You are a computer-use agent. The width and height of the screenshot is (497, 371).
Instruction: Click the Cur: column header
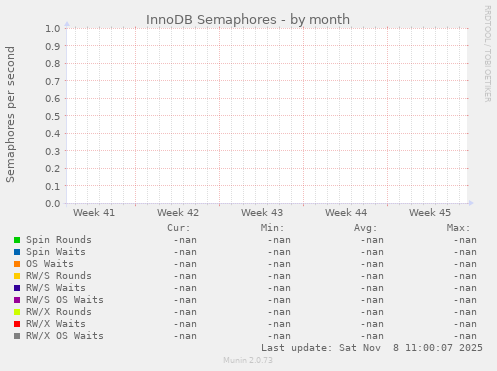point(179,228)
